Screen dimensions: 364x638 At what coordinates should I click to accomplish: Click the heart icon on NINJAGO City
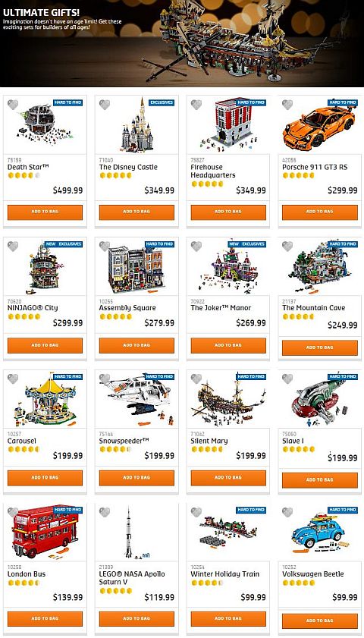point(13,246)
